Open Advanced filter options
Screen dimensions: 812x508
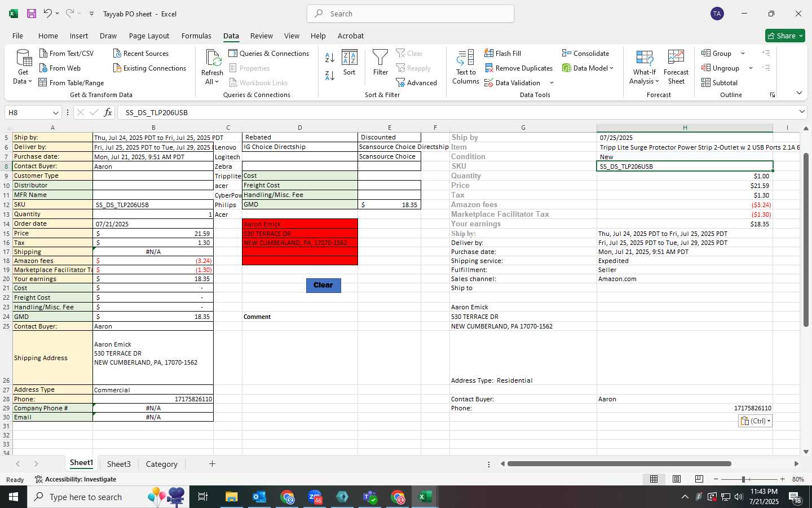(x=417, y=83)
